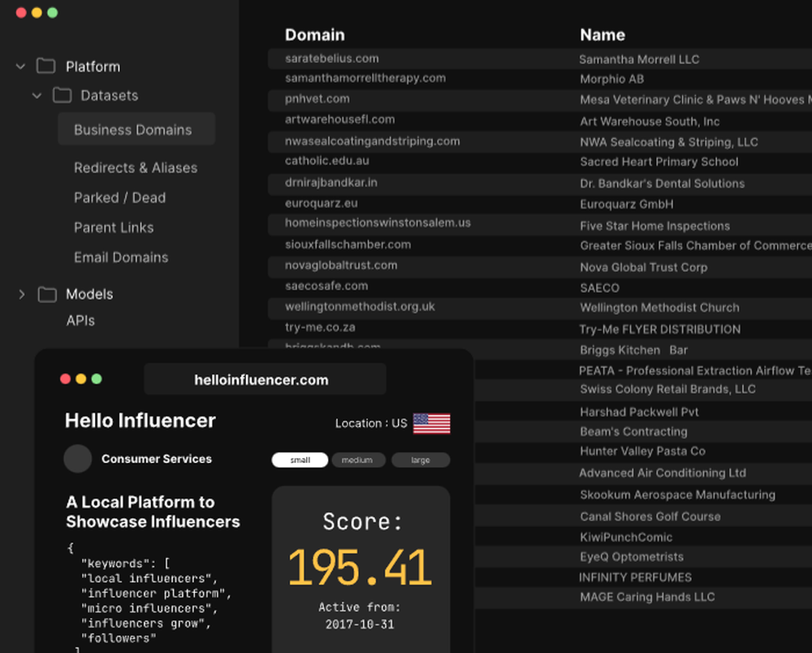Collapse the Datasets tree chevron
The width and height of the screenshot is (812, 653).
coord(37,95)
